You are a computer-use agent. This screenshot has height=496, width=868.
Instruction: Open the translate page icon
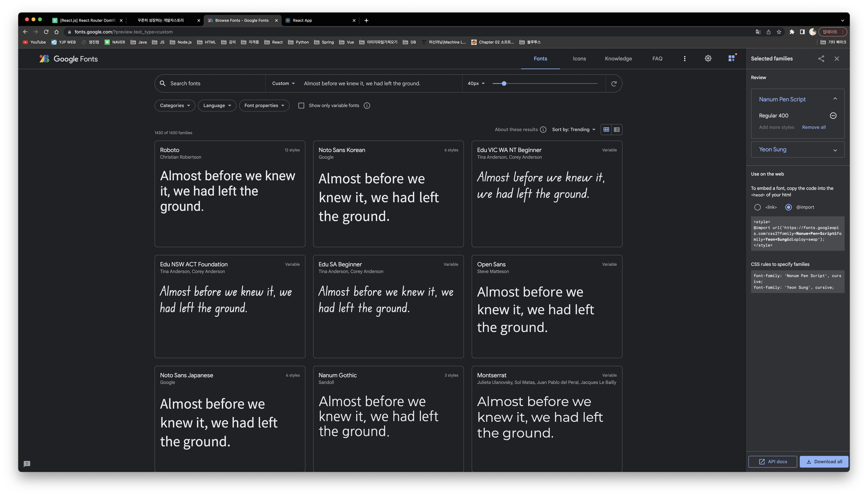[758, 32]
